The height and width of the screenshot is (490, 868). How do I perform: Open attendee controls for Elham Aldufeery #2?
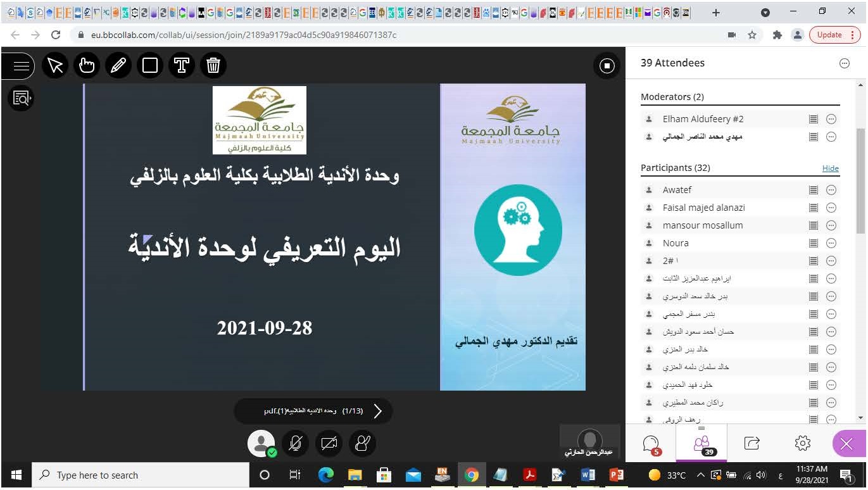831,119
